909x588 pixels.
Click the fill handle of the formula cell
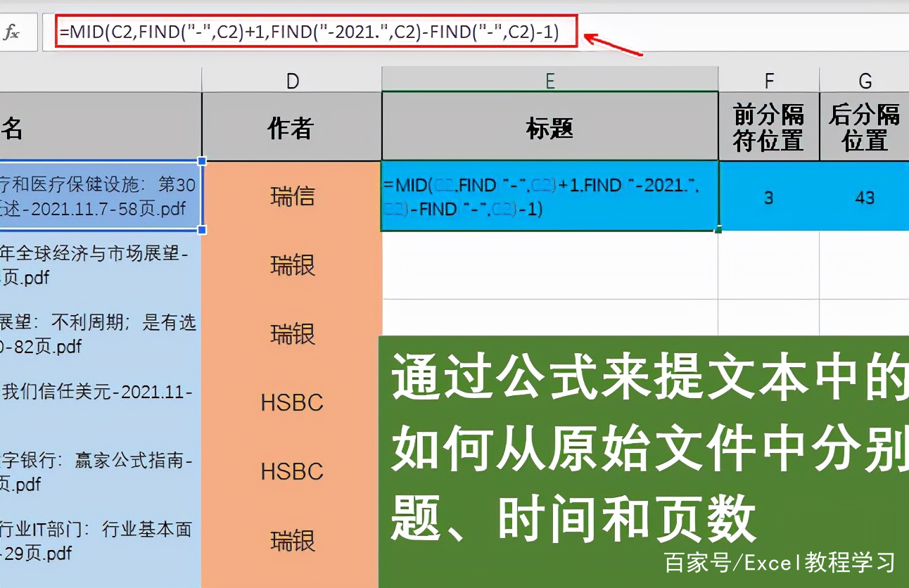point(718,230)
